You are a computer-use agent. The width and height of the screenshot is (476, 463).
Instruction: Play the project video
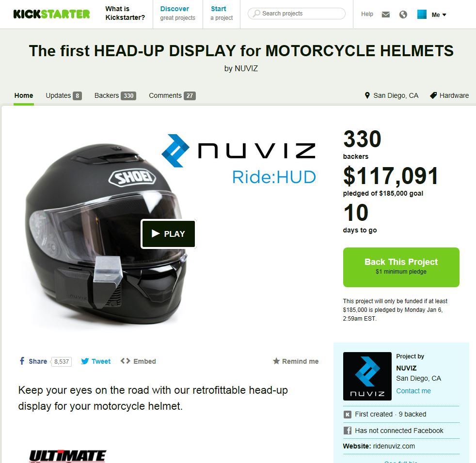(169, 233)
